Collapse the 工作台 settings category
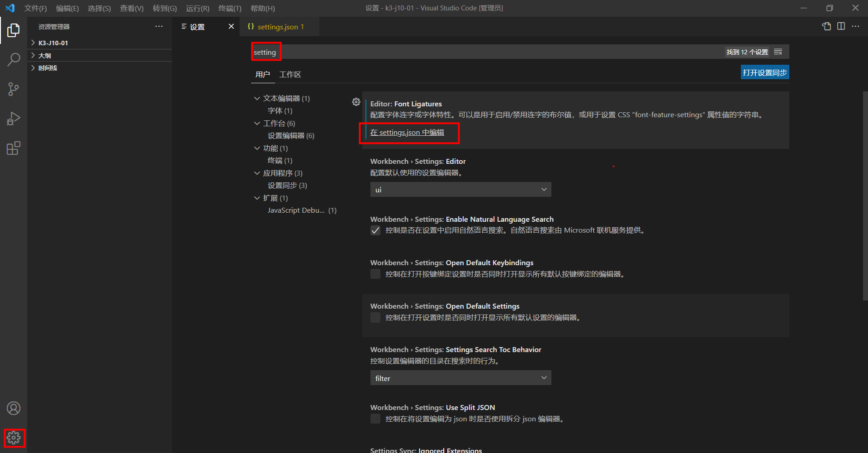This screenshot has height=453, width=868. click(257, 123)
